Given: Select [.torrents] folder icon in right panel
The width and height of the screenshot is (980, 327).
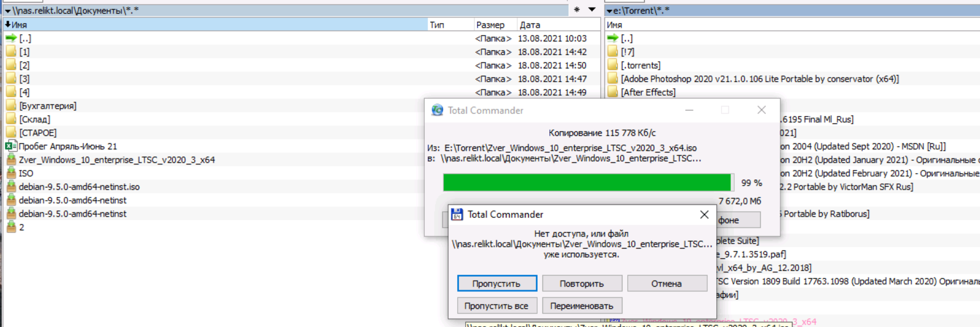Looking at the screenshot, I should (x=613, y=65).
